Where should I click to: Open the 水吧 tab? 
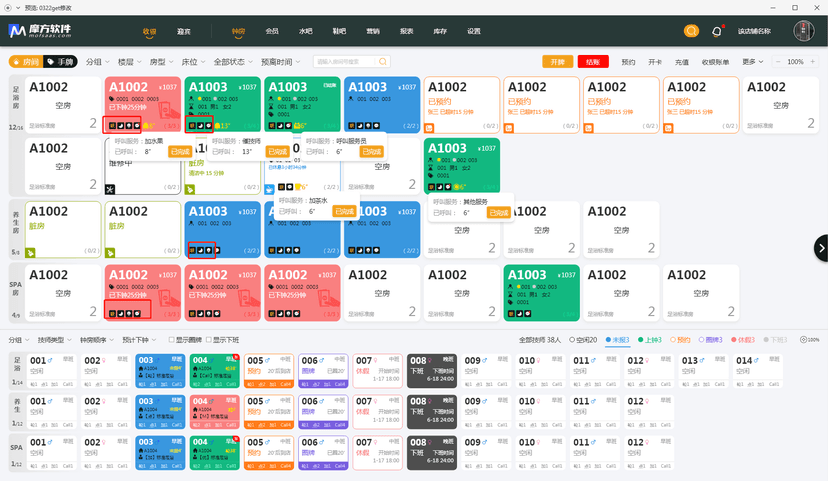[x=306, y=31]
